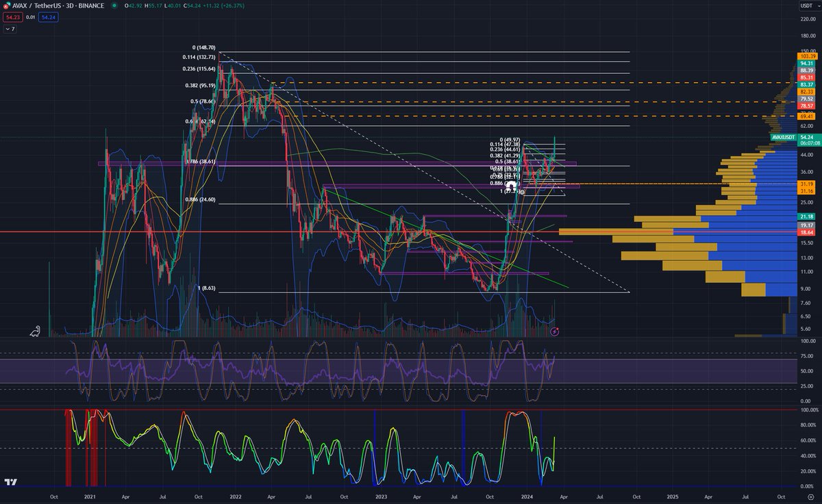Viewport: 822px width, 504px height.
Task: Expand the collapsed indicators legend showing 7
Action: click(x=10, y=29)
